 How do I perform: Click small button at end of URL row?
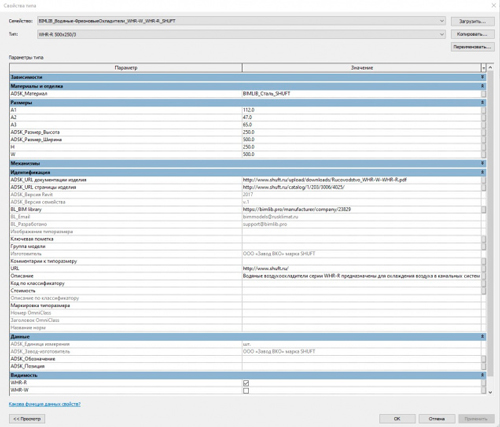[483, 268]
